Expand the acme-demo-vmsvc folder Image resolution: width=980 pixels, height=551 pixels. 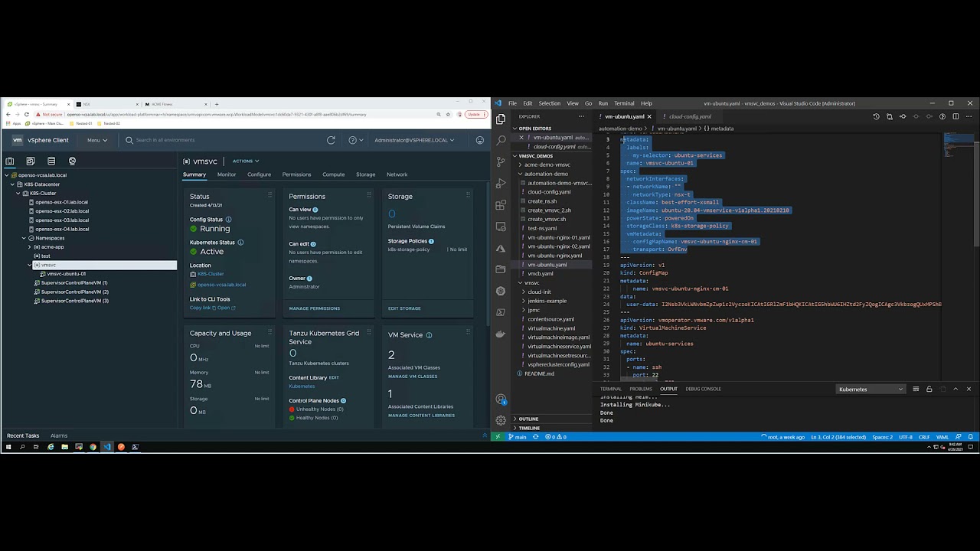[x=547, y=165]
